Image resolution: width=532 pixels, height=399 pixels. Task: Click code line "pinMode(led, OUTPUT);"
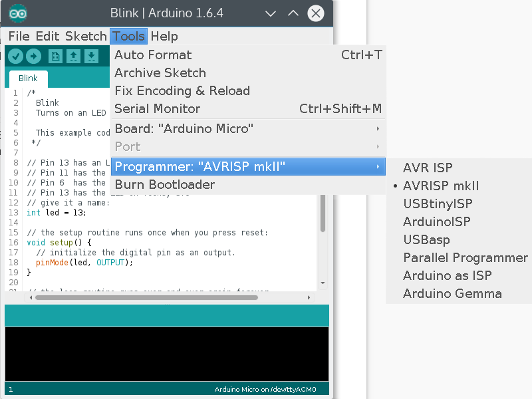[x=84, y=263]
